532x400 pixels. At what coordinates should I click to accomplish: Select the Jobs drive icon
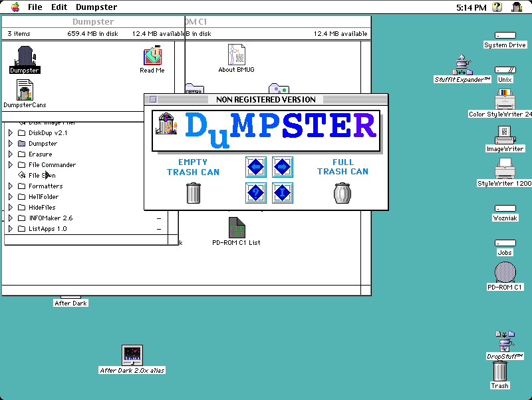(505, 243)
